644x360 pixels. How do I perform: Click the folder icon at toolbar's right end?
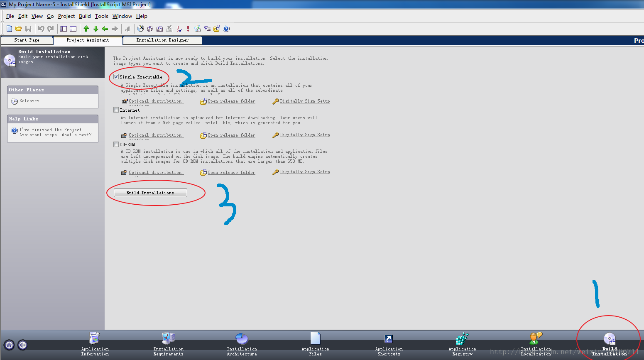click(217, 29)
